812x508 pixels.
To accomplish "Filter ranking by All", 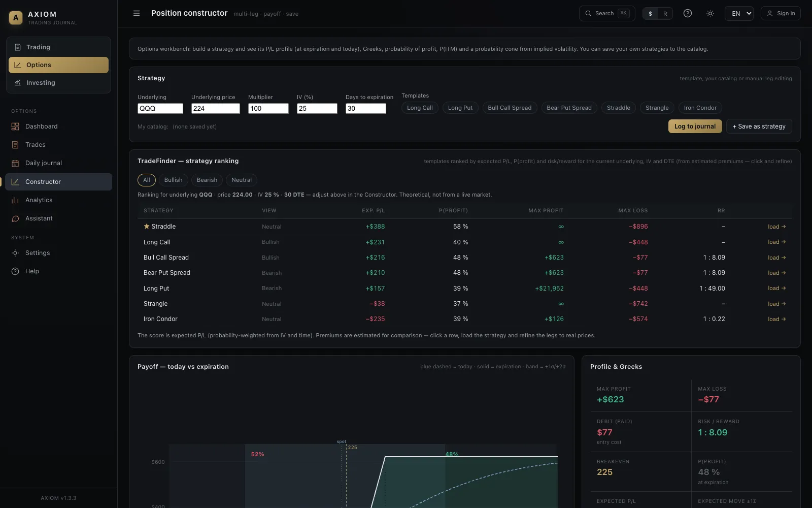I will click(x=147, y=180).
